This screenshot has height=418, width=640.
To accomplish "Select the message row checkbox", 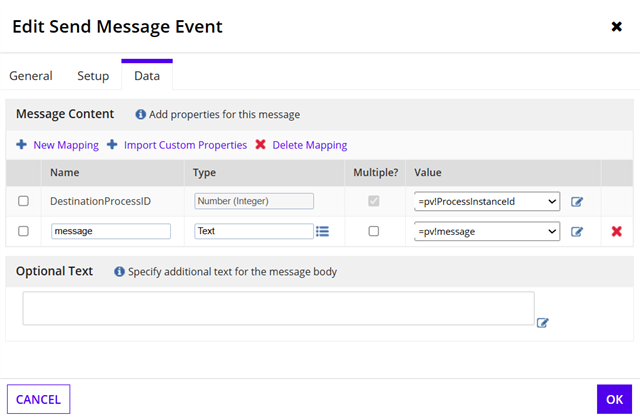I will [x=23, y=231].
